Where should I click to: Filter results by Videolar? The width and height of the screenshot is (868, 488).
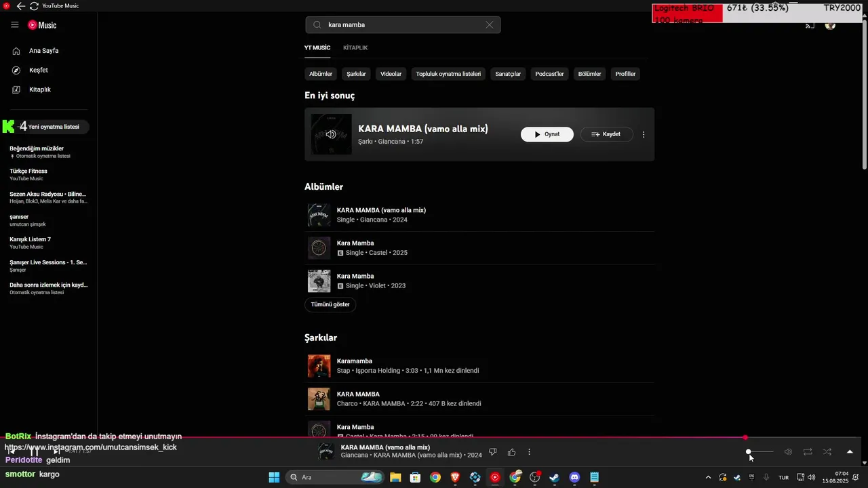pos(391,74)
